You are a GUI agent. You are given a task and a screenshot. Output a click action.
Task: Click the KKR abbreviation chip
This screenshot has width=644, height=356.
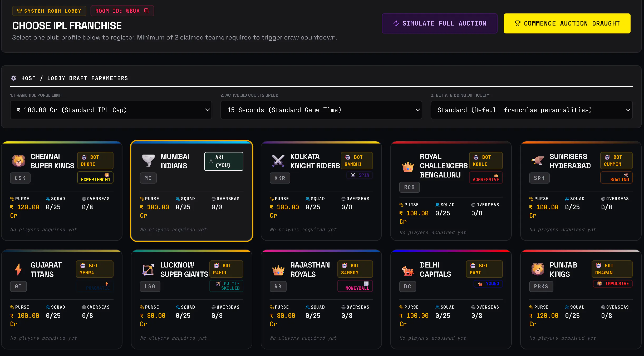pos(280,178)
